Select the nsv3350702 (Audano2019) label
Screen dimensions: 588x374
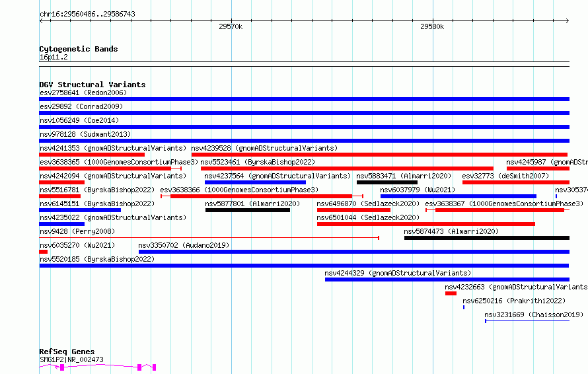(184, 245)
